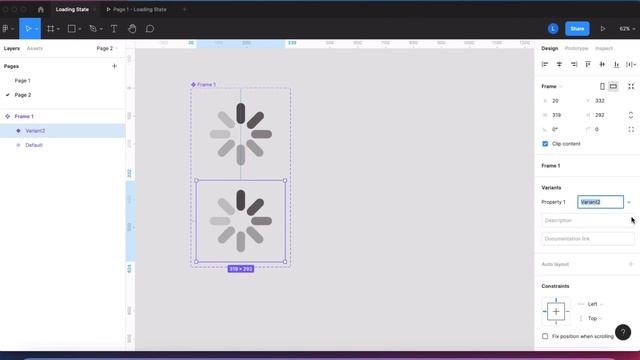Align selection left
The width and height of the screenshot is (640, 360).
(545, 64)
